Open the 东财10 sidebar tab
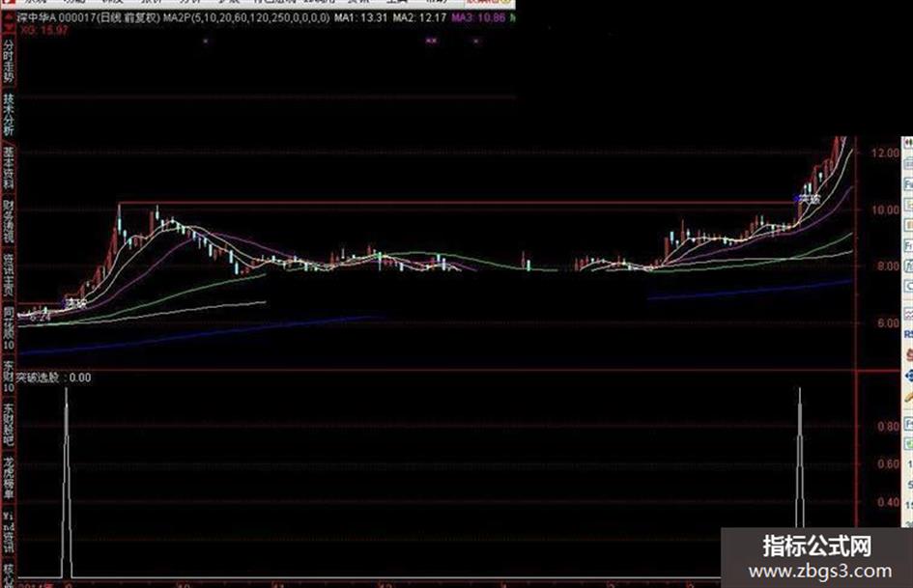 click(8, 377)
